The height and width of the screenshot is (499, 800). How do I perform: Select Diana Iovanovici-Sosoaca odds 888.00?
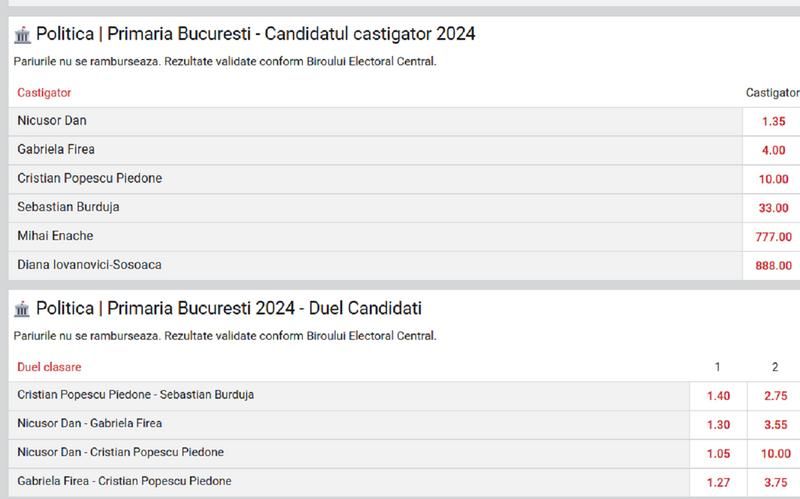coord(772,266)
